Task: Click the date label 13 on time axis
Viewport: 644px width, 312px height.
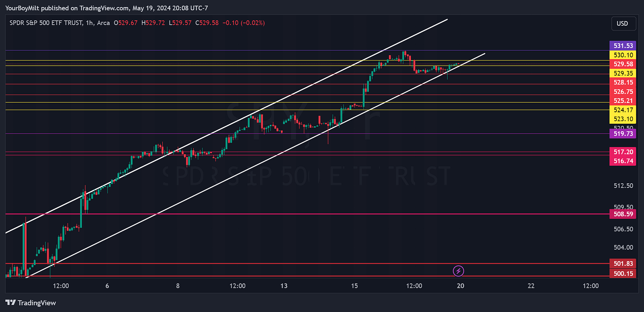Action: coord(284,286)
